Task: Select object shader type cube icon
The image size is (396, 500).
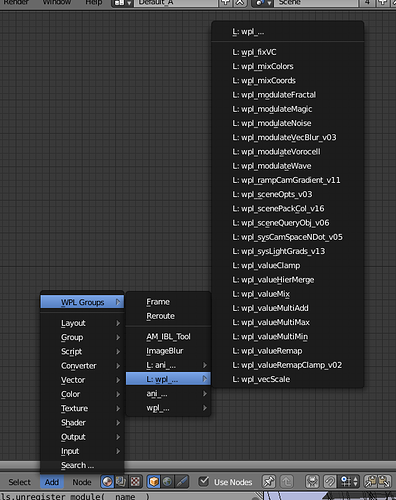Action: (154, 482)
